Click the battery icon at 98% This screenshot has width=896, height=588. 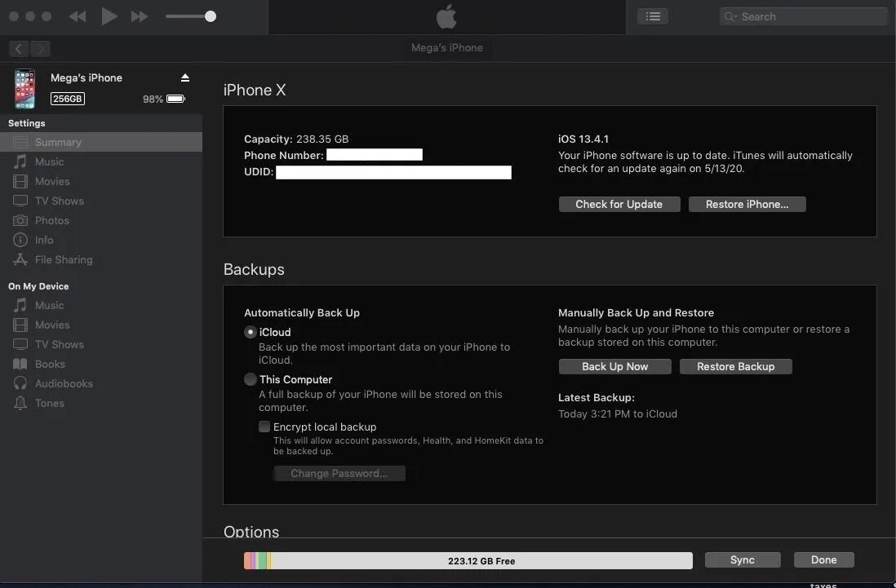coord(176,99)
